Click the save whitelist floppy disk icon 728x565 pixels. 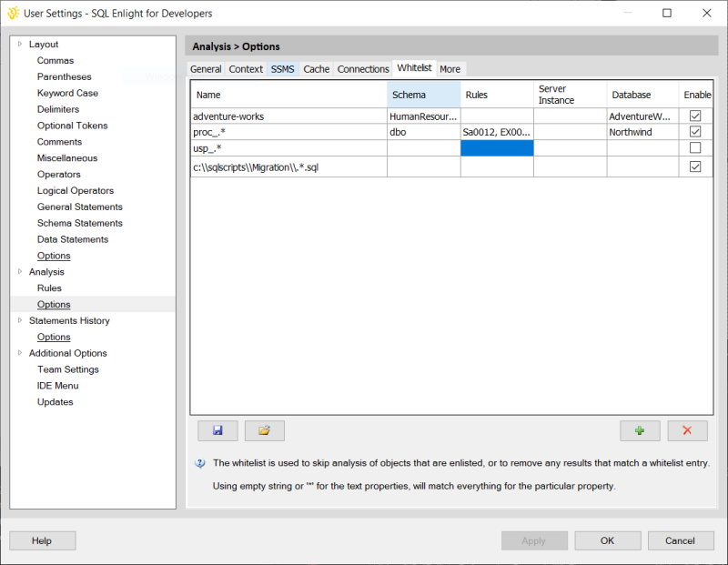[217, 430]
